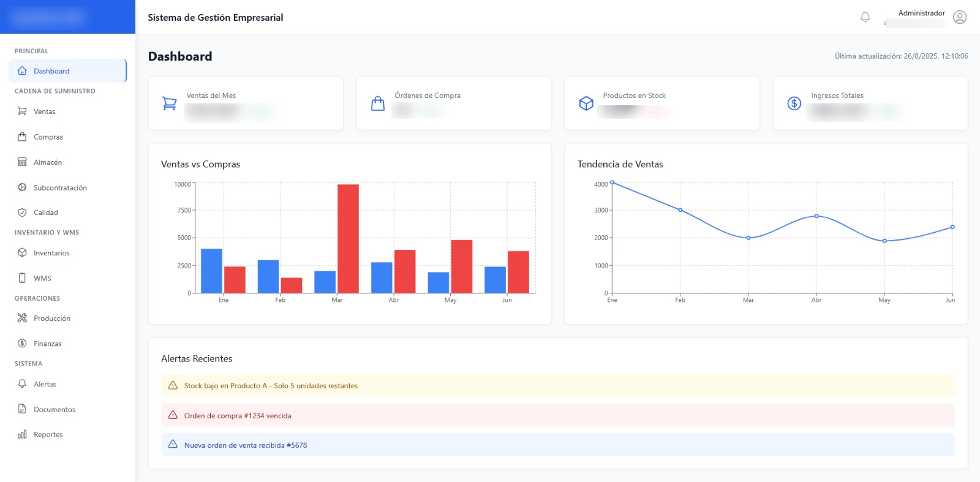This screenshot has height=482, width=980.
Task: Open Subcontratación from the sidebar
Action: (60, 188)
